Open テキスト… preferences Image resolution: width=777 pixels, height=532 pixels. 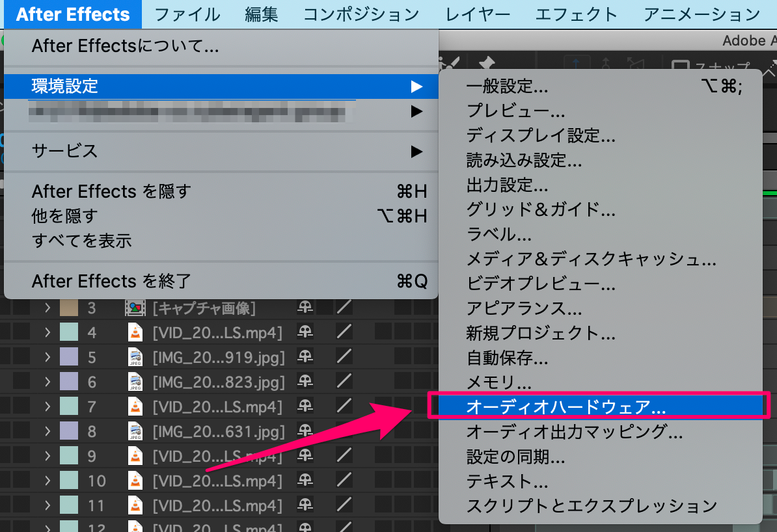pyautogui.click(x=601, y=481)
